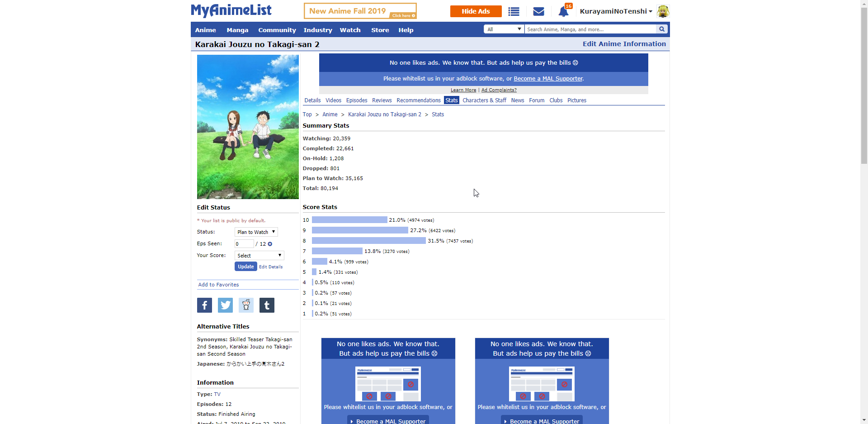Expand the search category All dropdown
Screen dimensions: 868x424
tap(504, 29)
